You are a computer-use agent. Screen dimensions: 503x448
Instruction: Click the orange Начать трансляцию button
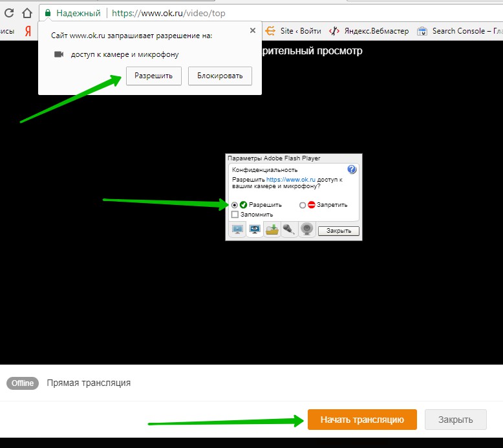pyautogui.click(x=362, y=420)
